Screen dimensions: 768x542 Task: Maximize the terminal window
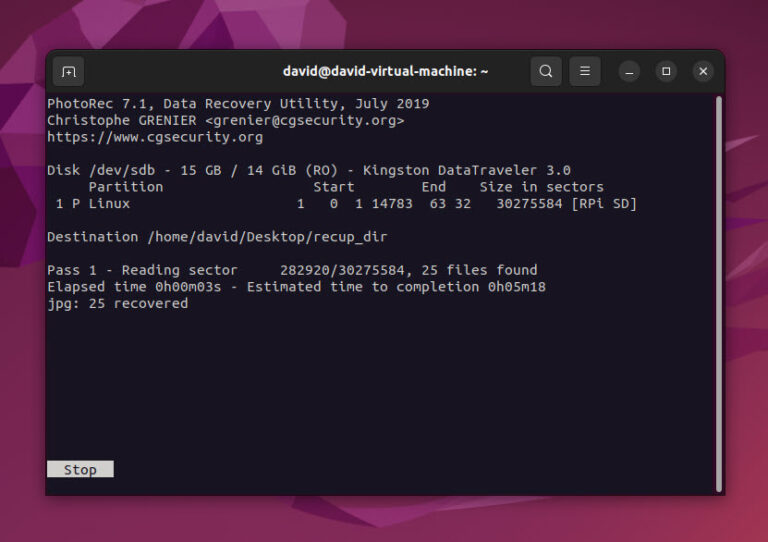[x=666, y=72]
